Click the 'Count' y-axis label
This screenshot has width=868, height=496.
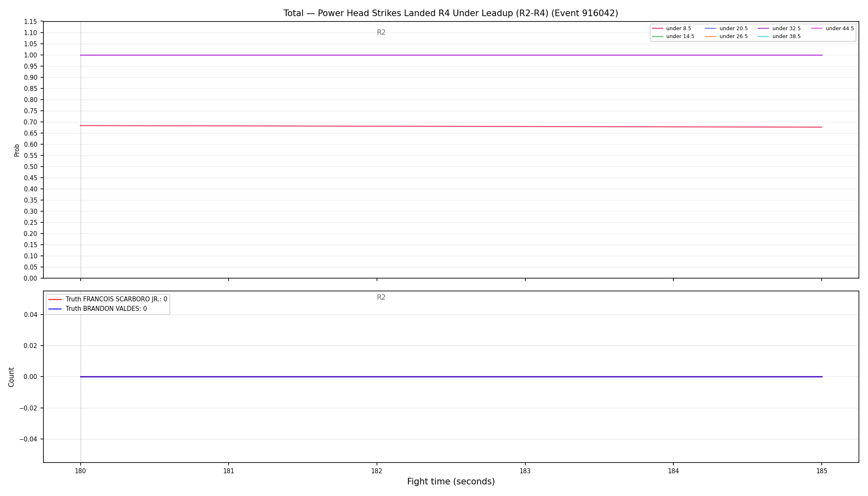point(11,377)
